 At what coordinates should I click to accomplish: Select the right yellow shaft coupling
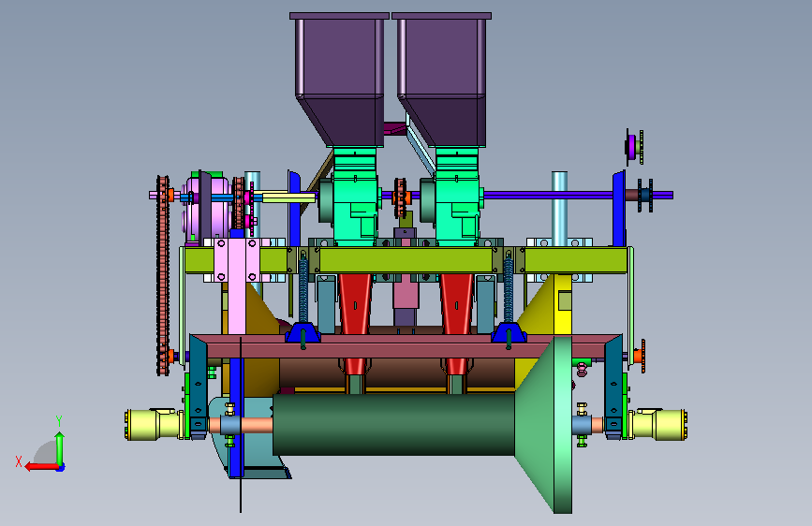point(657,425)
